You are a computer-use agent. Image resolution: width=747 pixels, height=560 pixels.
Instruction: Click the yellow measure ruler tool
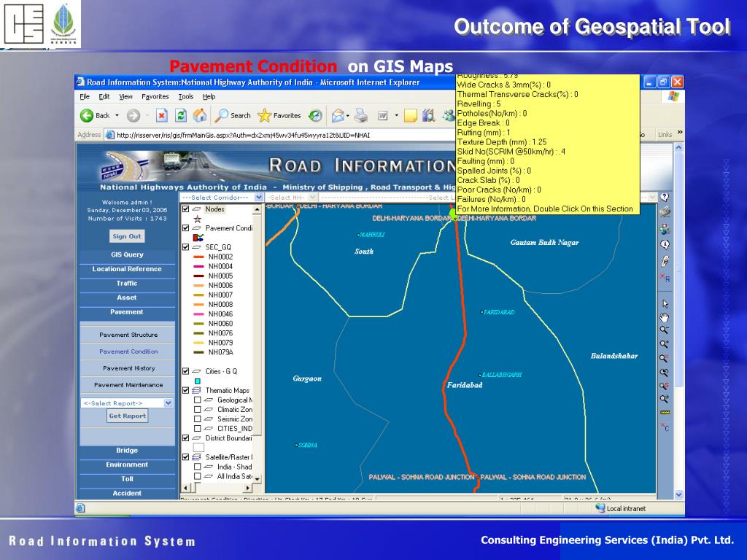coord(665,413)
